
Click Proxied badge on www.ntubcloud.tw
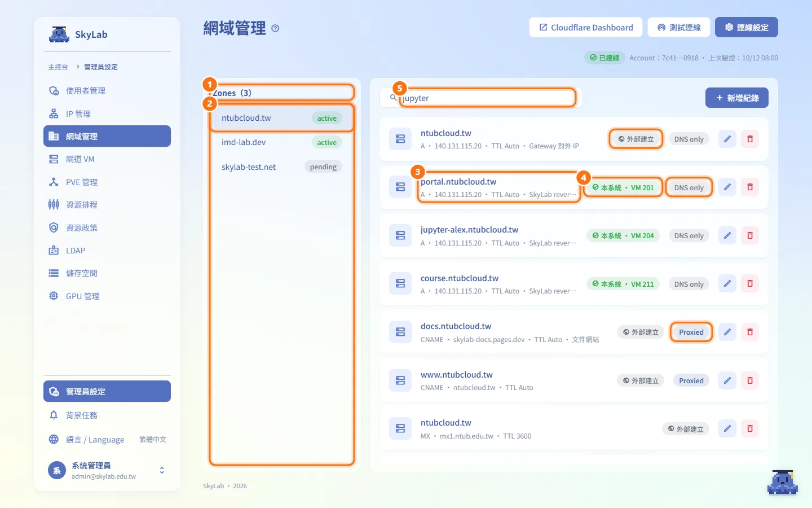[691, 380]
